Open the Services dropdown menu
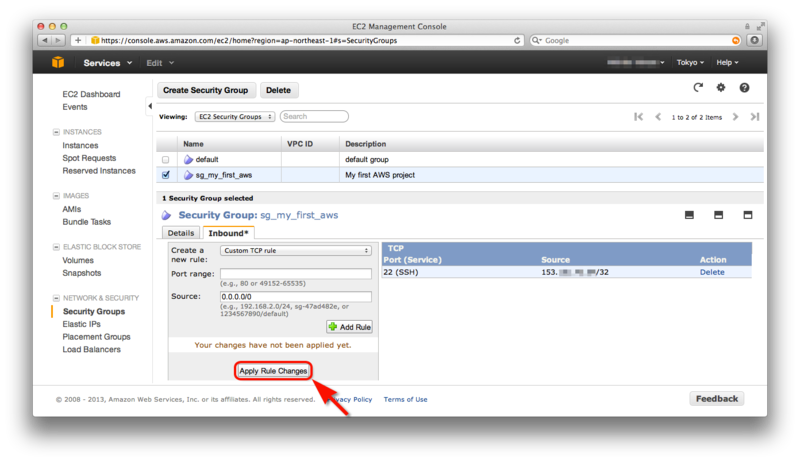Image resolution: width=800 pixels, height=462 pixels. click(x=108, y=63)
